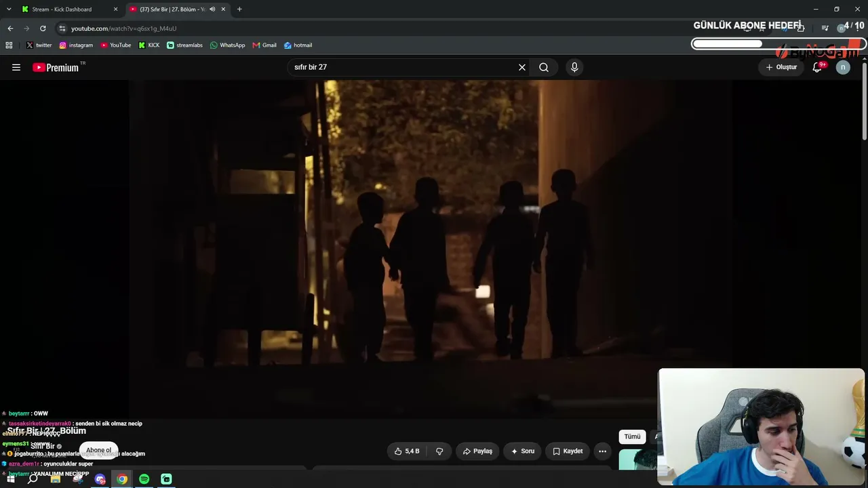
Task: Open the YouTube bookmark
Action: pos(116,45)
